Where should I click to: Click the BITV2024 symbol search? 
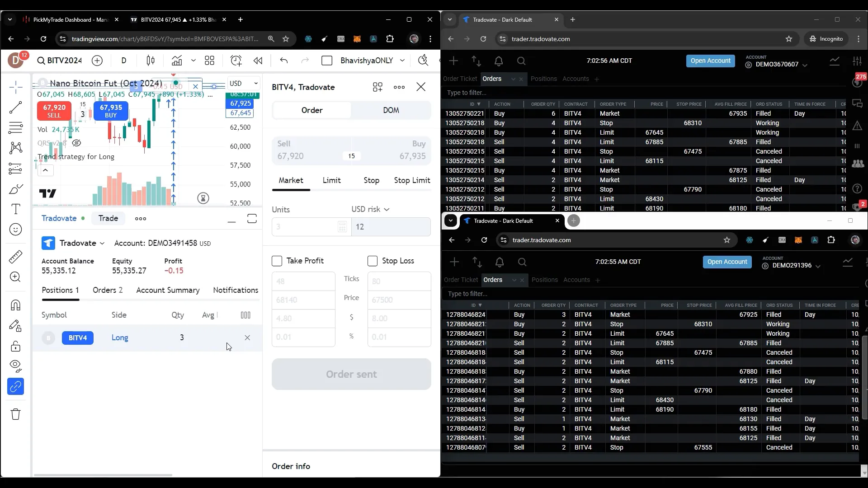pos(60,61)
